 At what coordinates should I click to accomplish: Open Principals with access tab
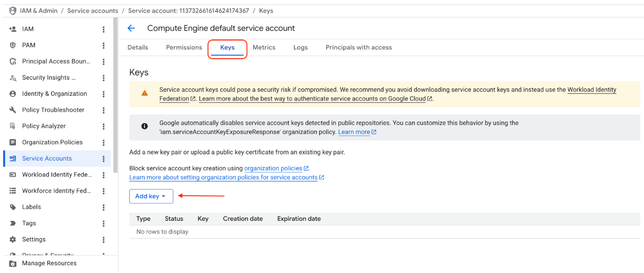coord(359,47)
